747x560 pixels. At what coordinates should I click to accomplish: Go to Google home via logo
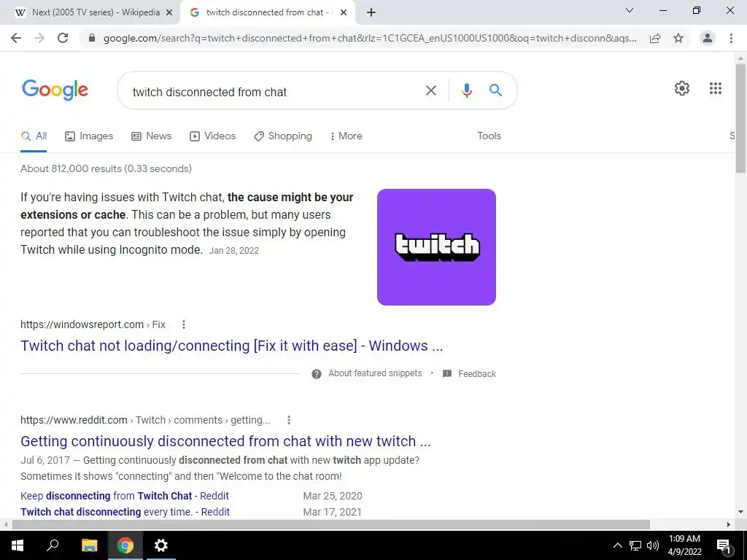click(x=55, y=90)
